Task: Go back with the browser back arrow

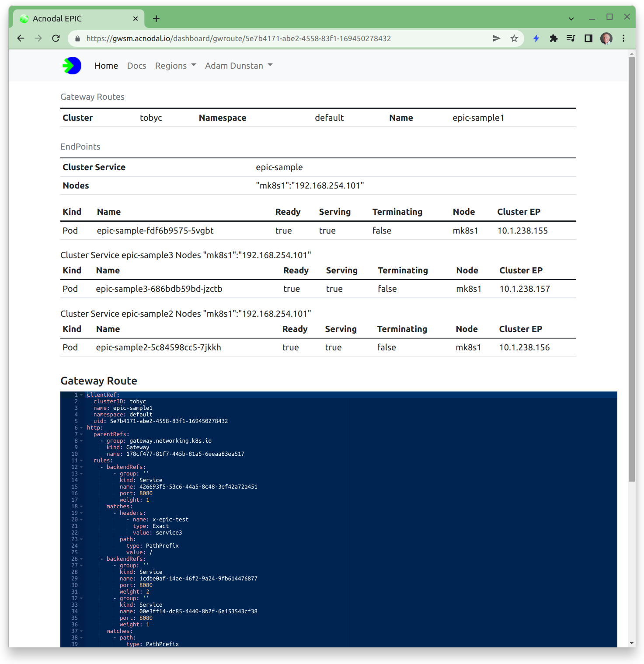Action: coord(21,38)
